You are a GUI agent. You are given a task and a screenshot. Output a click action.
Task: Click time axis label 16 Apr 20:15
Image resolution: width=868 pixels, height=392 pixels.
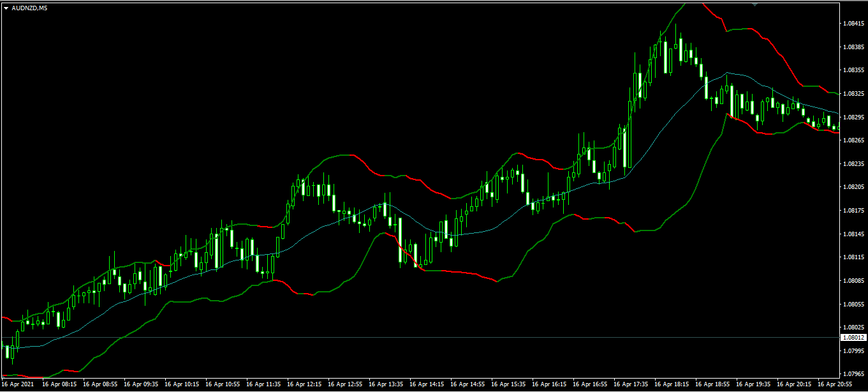click(x=794, y=385)
